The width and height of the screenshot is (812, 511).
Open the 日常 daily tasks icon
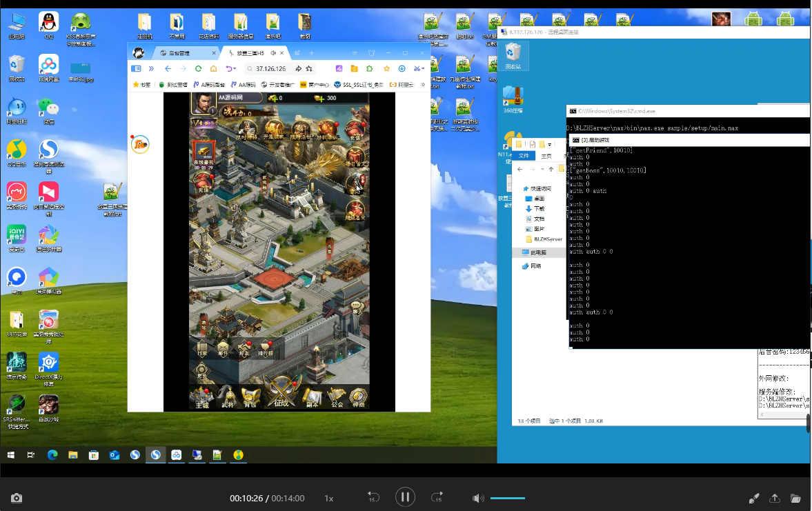pyautogui.click(x=202, y=348)
